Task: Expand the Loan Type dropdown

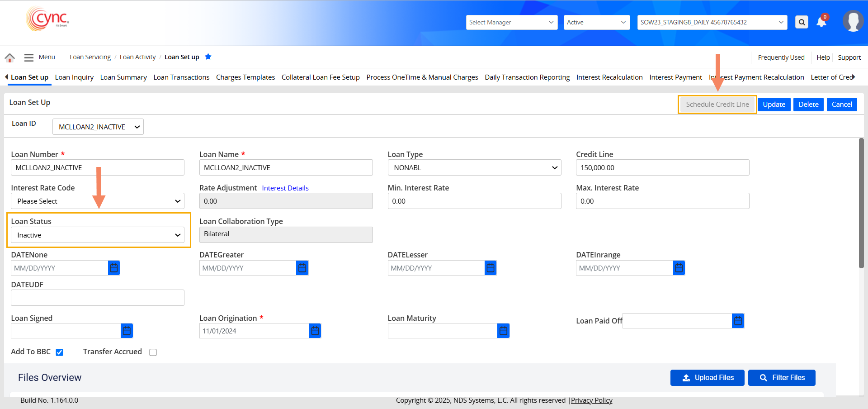Action: point(474,168)
